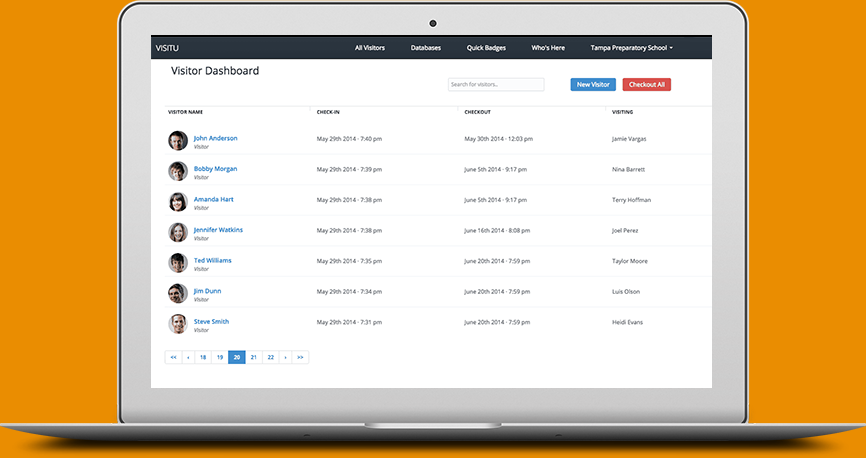Jump to first page with << button
The height and width of the screenshot is (458, 866).
(x=173, y=357)
